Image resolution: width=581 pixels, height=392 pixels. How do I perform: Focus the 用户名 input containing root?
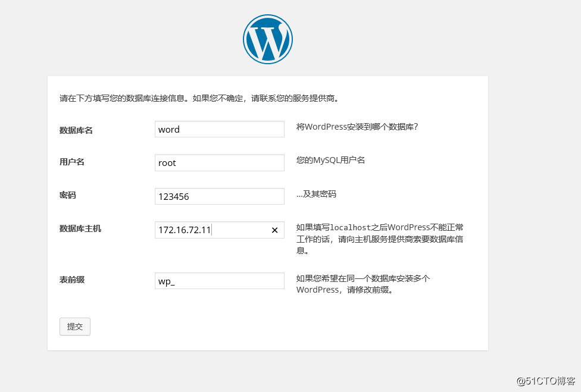219,163
